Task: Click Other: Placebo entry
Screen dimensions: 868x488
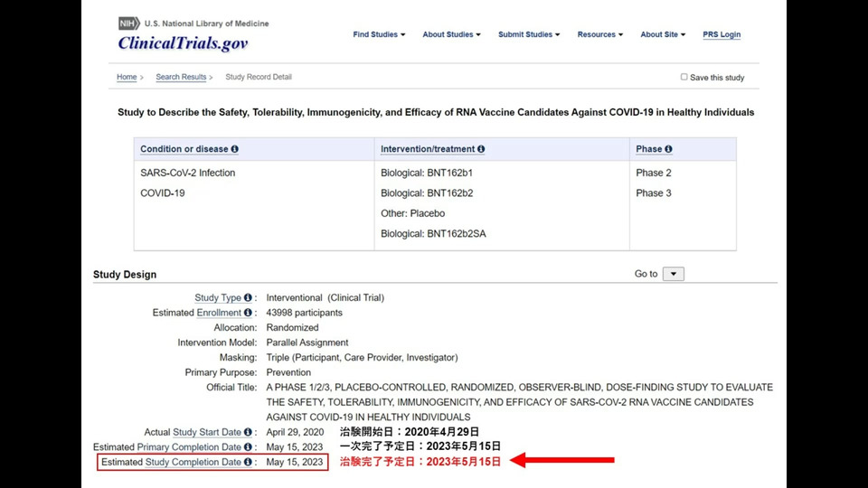Action: tap(413, 213)
